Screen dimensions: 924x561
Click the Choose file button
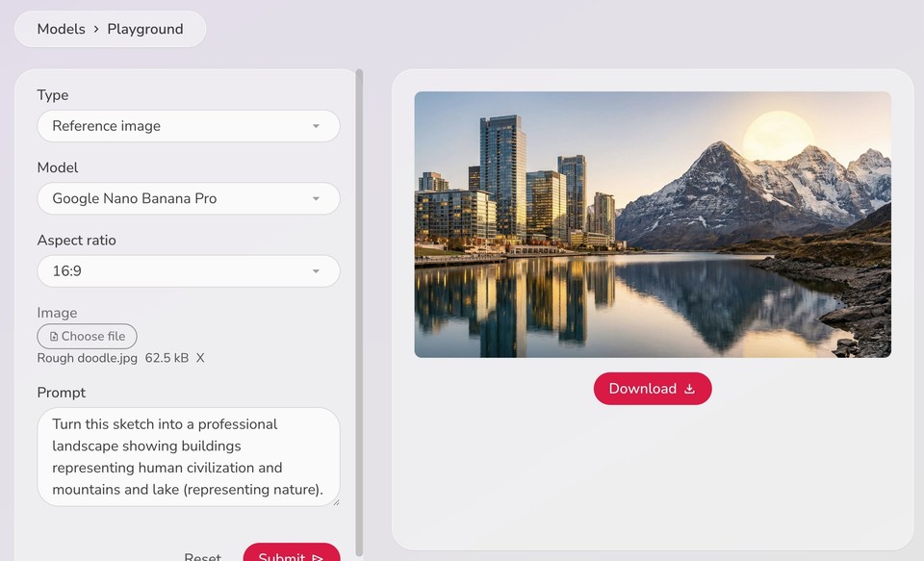[88, 337]
